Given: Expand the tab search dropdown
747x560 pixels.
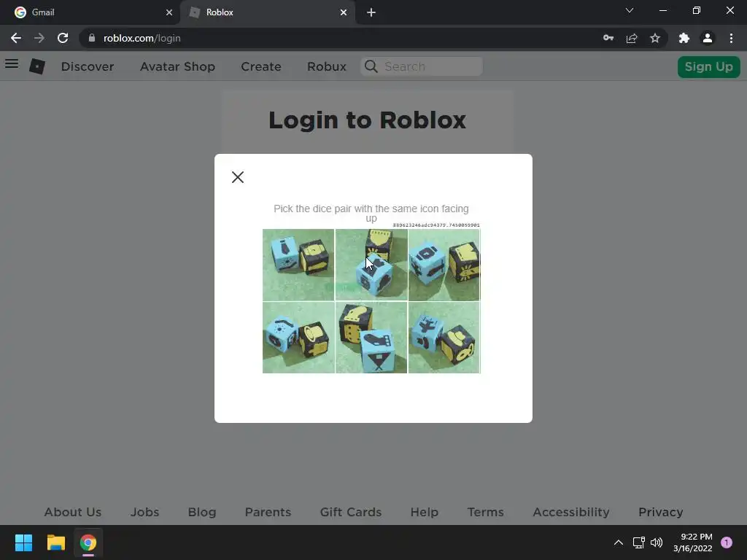Looking at the screenshot, I should point(630,10).
